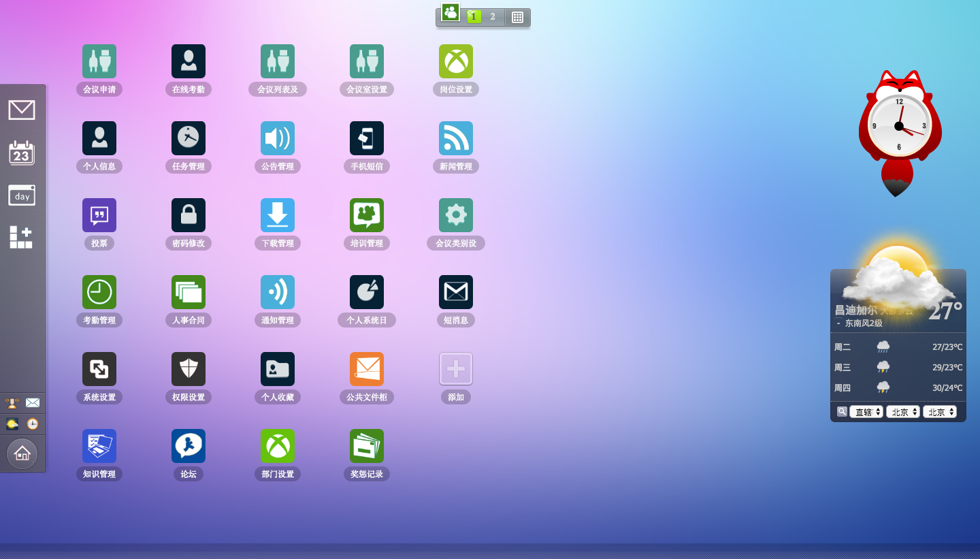The image size is (980, 559).
Task: Switch to desktop page 1
Action: pos(474,17)
